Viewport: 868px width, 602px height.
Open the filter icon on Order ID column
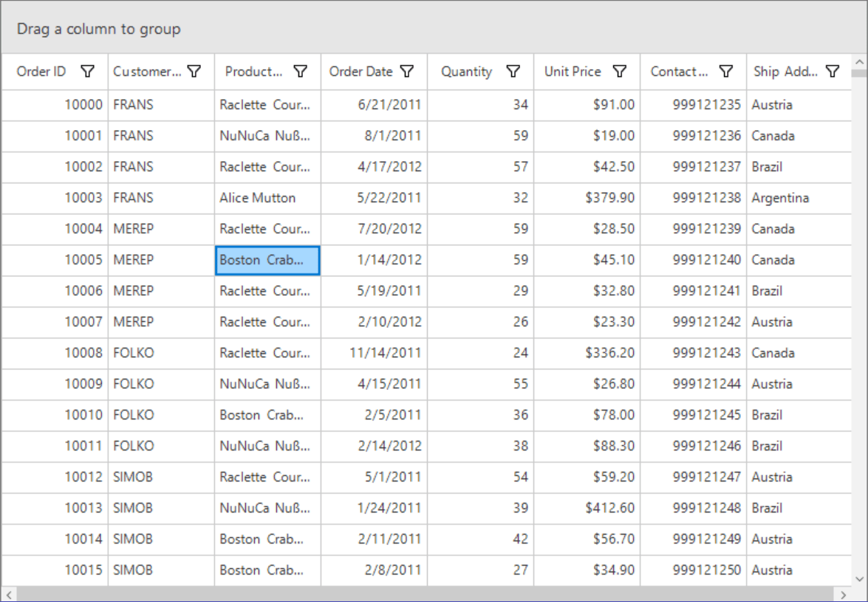tap(87, 71)
